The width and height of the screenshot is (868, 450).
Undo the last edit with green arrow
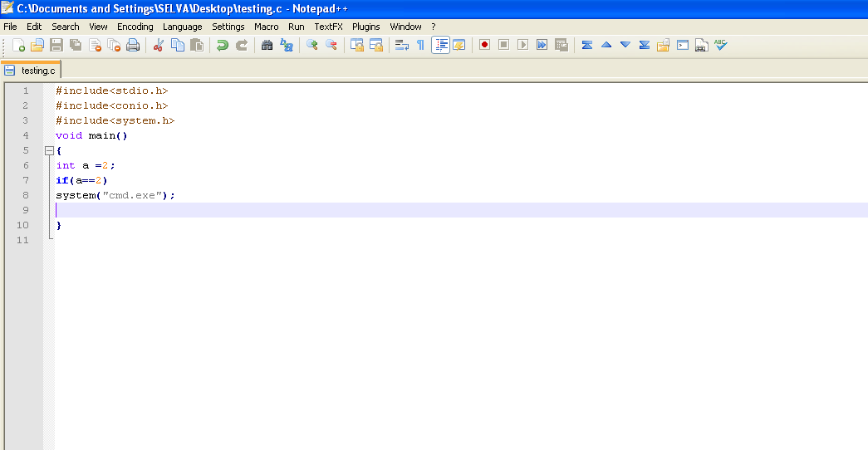223,45
